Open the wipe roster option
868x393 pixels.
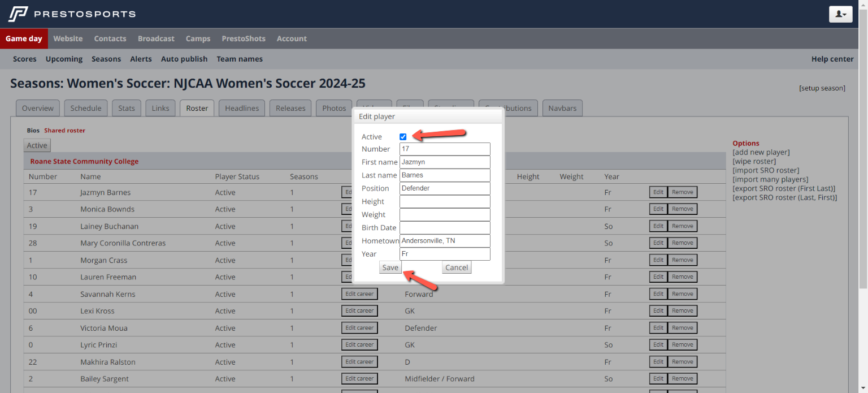pos(754,161)
